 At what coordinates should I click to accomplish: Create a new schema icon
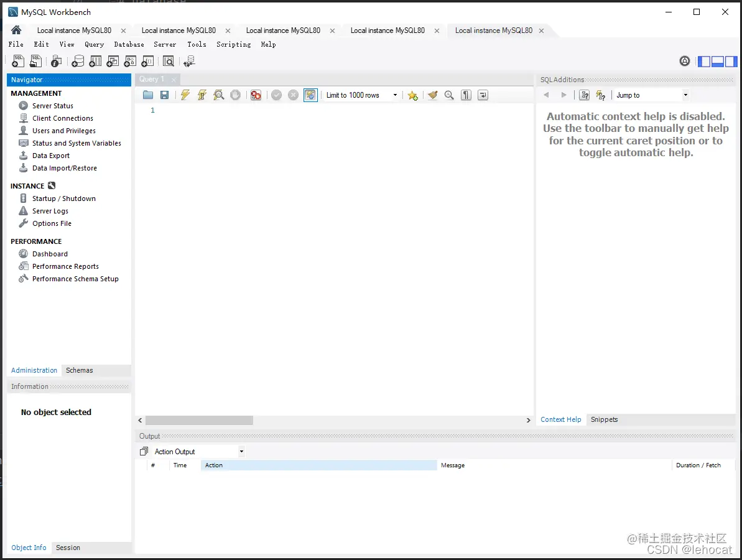(78, 61)
